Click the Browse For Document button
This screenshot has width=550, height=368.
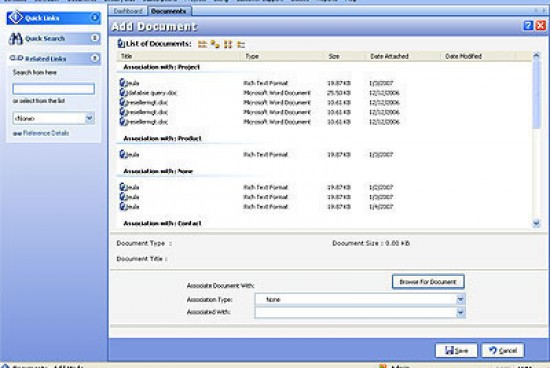(428, 282)
